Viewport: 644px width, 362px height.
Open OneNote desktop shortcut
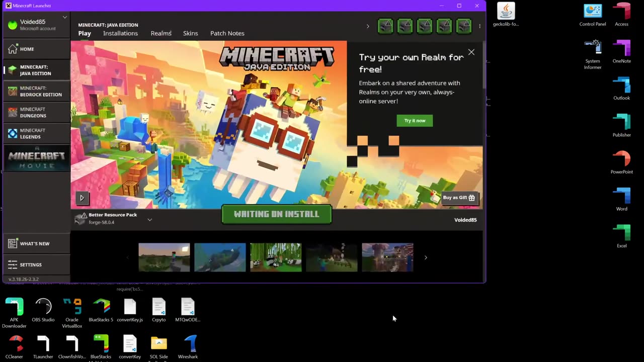621,51
